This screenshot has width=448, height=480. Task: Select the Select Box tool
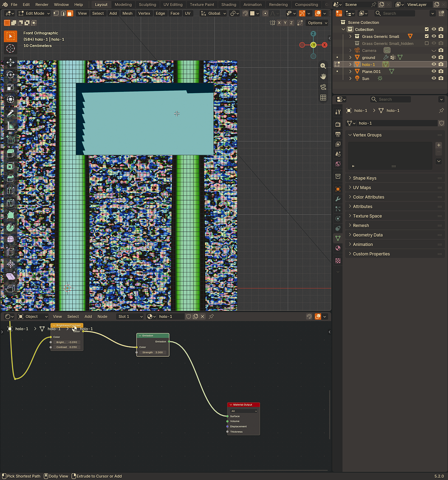click(x=10, y=36)
